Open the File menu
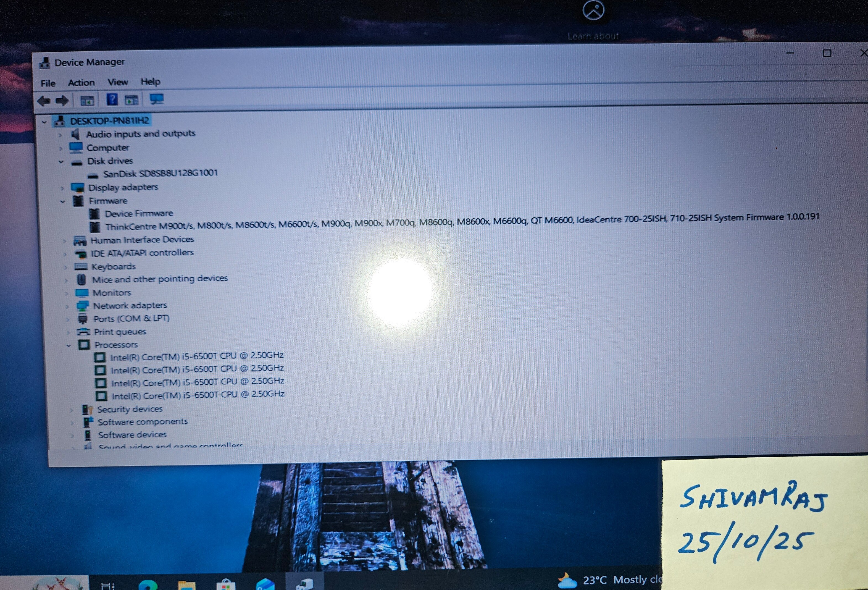 [x=48, y=83]
